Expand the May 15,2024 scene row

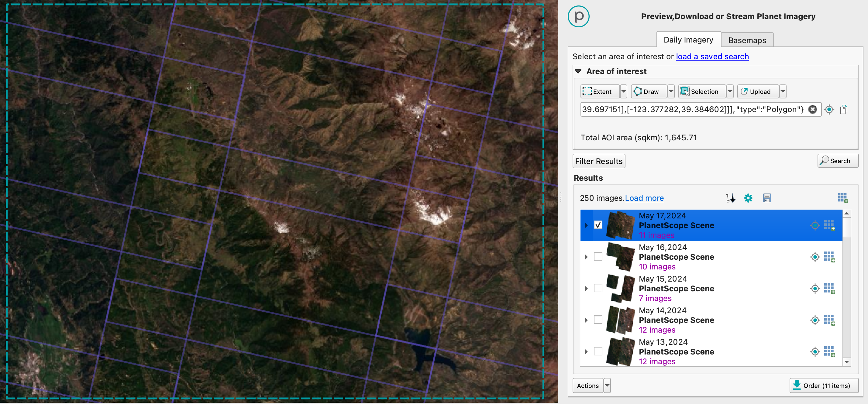[586, 289]
